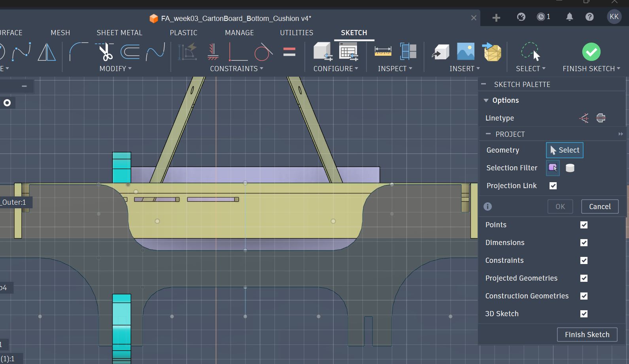The width and height of the screenshot is (629, 364).
Task: Select the Tangent constraint icon
Action: click(263, 52)
